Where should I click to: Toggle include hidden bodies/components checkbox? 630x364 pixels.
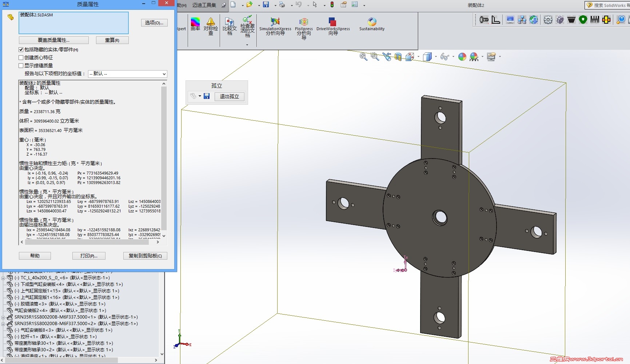(x=21, y=49)
